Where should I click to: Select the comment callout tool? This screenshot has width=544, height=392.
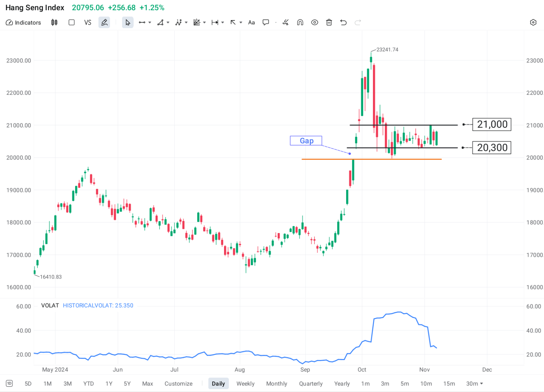coord(266,22)
